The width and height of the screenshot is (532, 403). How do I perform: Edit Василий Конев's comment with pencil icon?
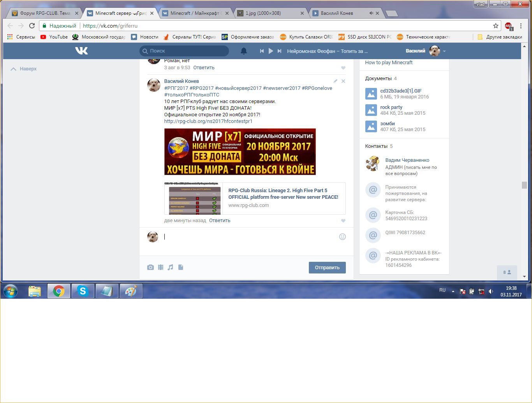pos(335,81)
